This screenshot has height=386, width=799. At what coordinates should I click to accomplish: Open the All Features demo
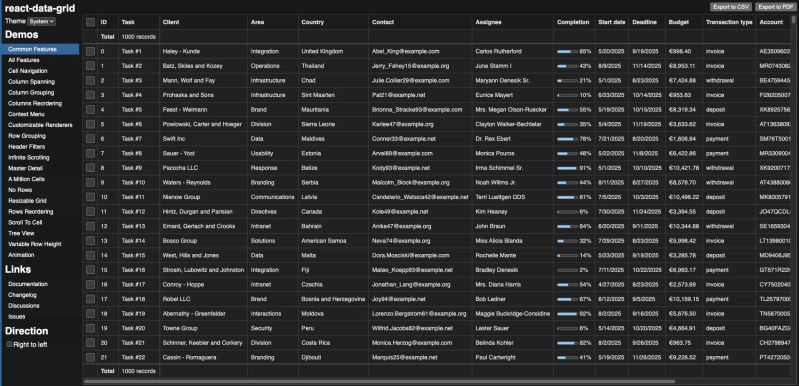(x=41, y=60)
